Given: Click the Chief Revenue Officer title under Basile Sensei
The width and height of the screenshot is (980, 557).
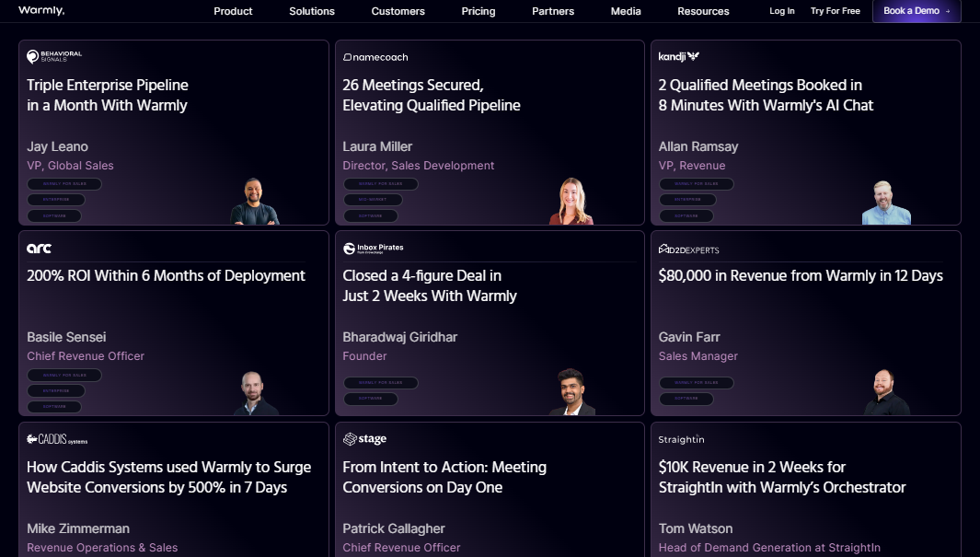Looking at the screenshot, I should tap(86, 355).
